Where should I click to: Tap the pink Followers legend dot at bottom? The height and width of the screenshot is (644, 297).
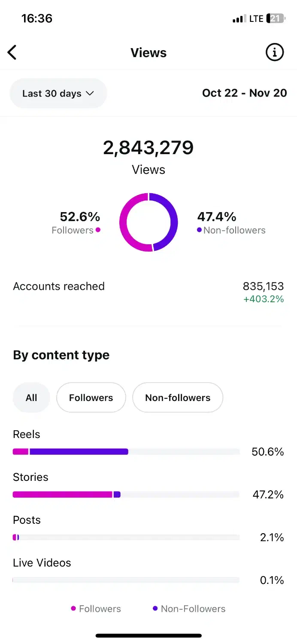pos(73,608)
